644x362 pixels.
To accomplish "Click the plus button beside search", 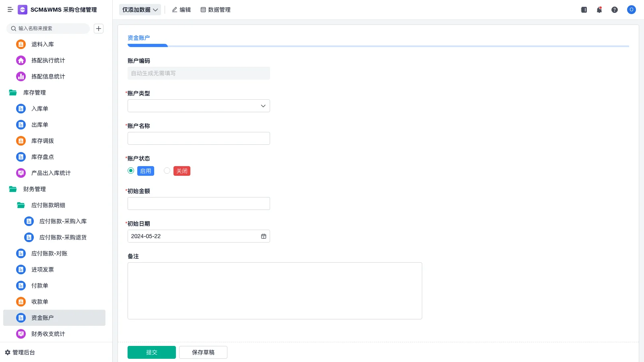I will (99, 29).
